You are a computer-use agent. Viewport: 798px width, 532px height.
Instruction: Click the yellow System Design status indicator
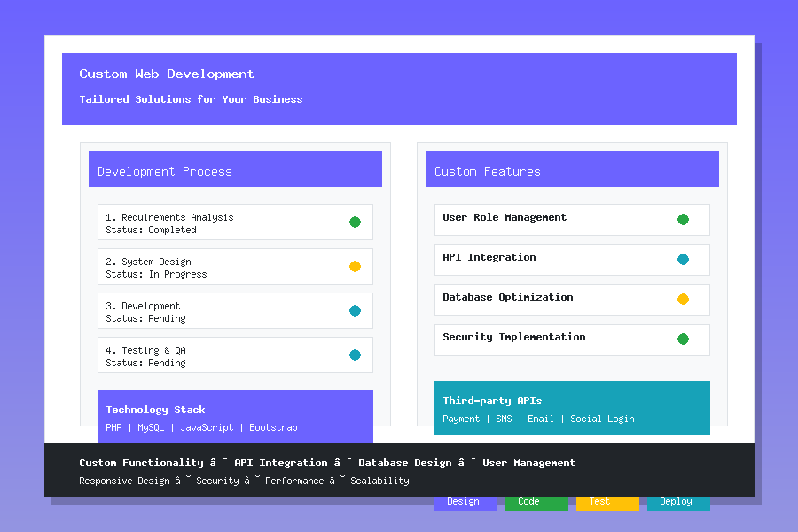(356, 266)
